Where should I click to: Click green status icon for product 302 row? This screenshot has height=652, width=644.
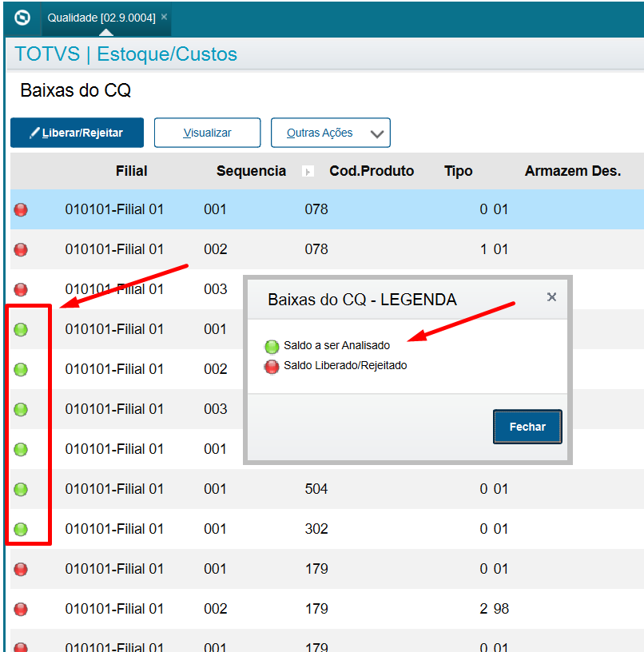pyautogui.click(x=21, y=529)
